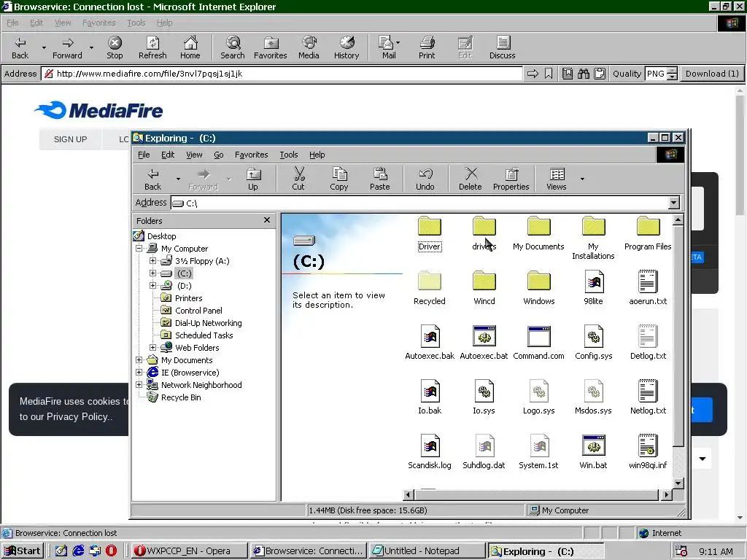Screen dimensions: 747x560
Task: Click the Views toolbar icon in Explorer
Action: coord(557,179)
